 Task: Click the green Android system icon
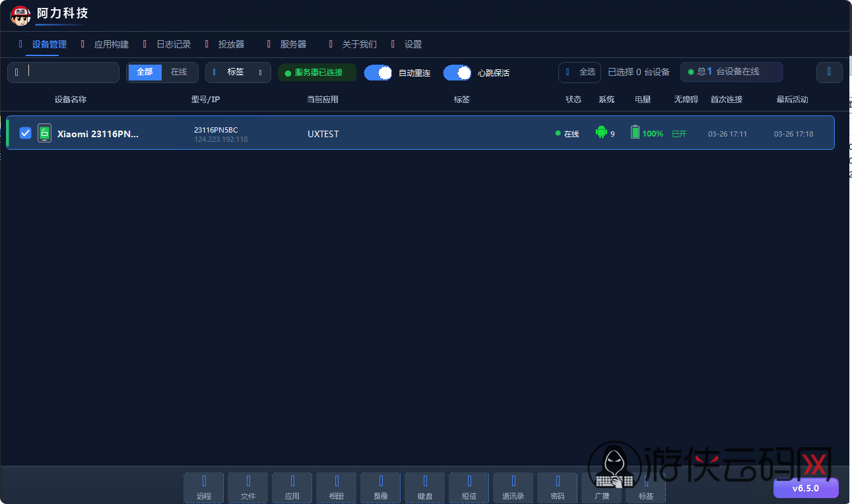point(601,133)
